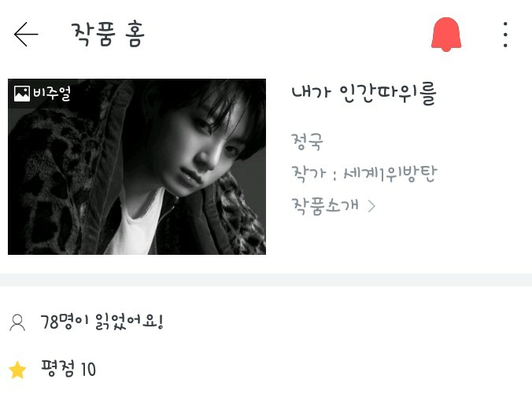Open author name 세계1위방탄
Image resolution: width=532 pixels, height=398 pixels.
390,174
